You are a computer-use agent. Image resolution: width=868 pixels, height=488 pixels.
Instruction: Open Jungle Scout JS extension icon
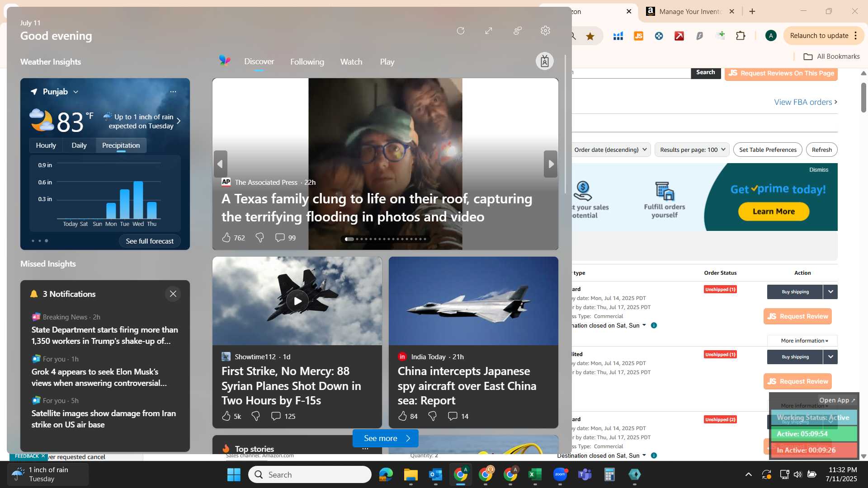click(x=638, y=36)
